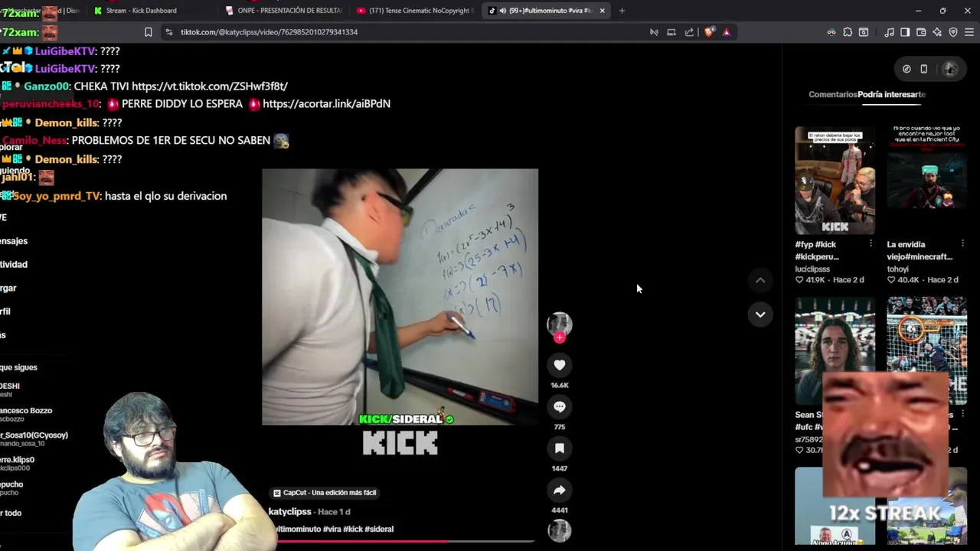Open music note toolbar icon
This screenshot has width=980, height=551.
[889, 32]
